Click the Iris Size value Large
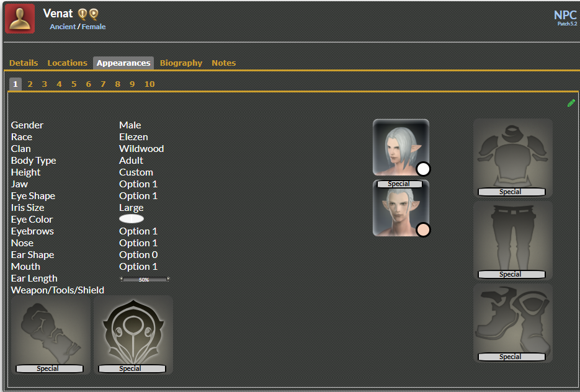Image resolution: width=580 pixels, height=392 pixels. 132,208
